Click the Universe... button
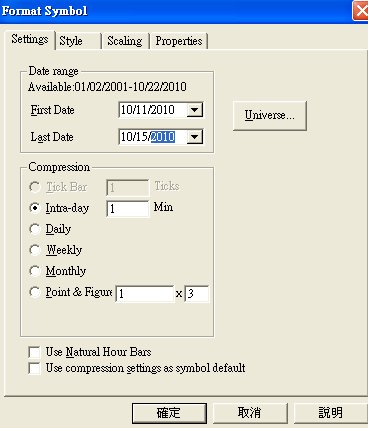The height and width of the screenshot is (428, 368). pos(269,115)
